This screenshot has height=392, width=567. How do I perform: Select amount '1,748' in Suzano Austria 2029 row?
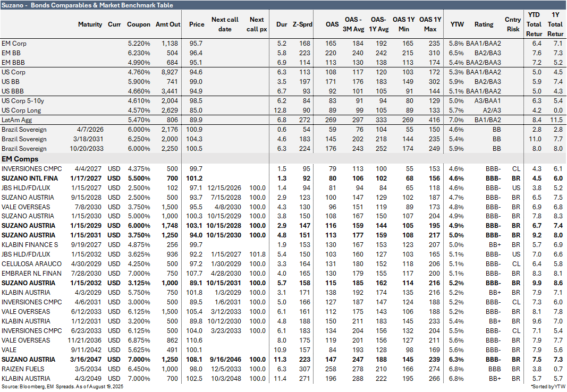pos(170,225)
